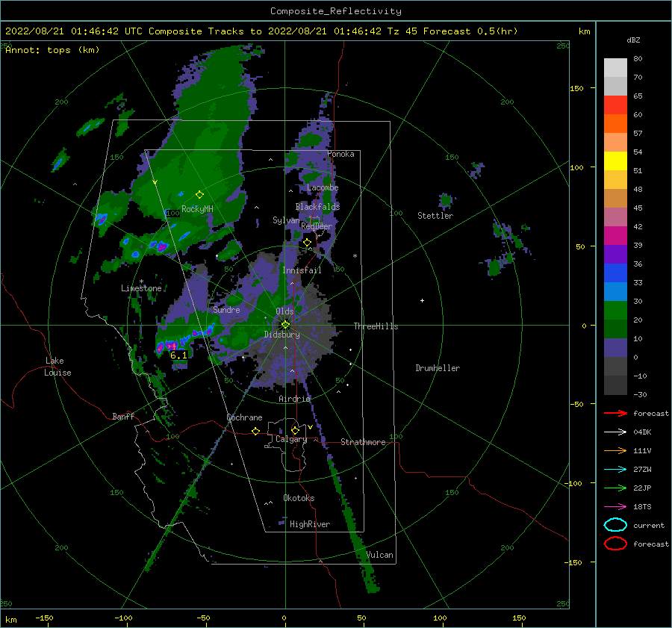This screenshot has width=672, height=628.
Task: Click the -150 tick on bottom axis
Action: (x=44, y=618)
